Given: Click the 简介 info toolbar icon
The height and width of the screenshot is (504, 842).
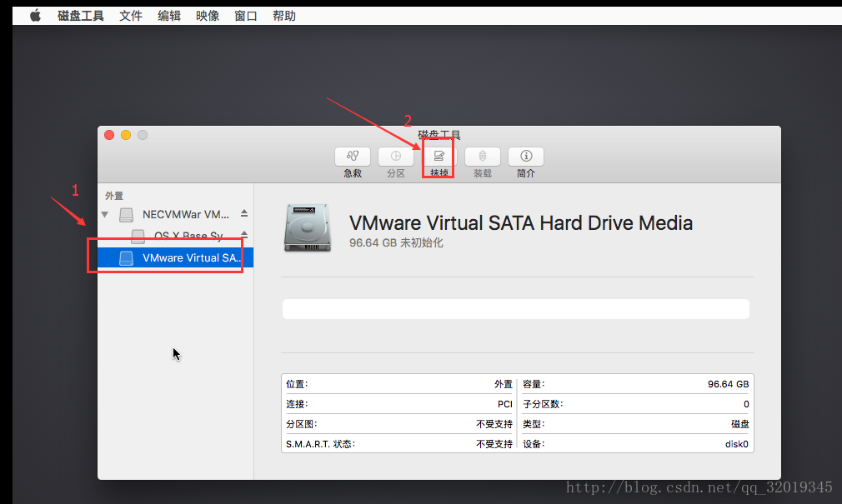Looking at the screenshot, I should click(526, 156).
